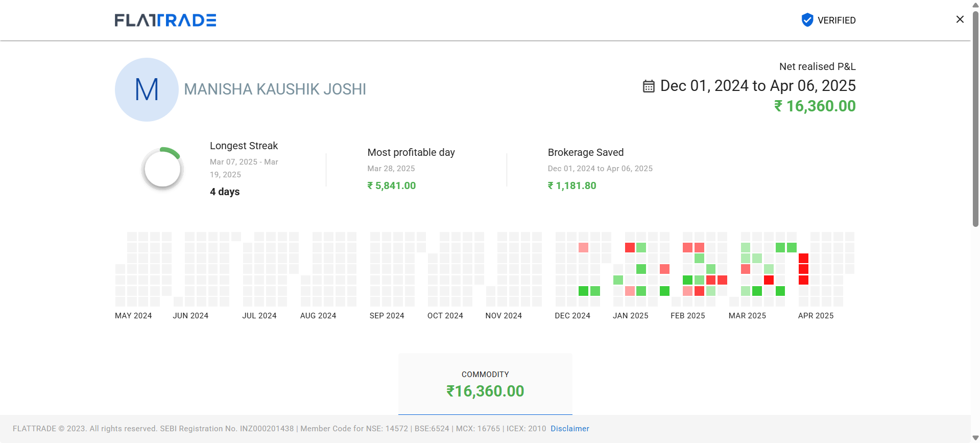
Task: Click the blue verified shield icon
Action: (x=807, y=20)
